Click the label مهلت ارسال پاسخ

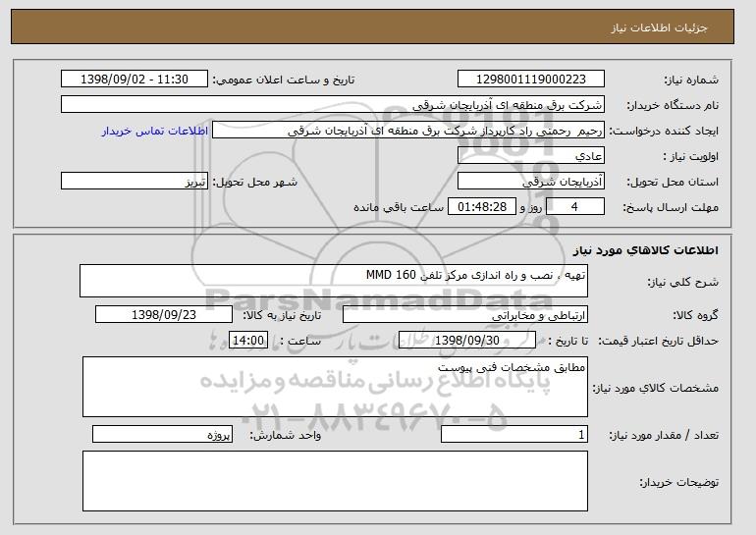(671, 207)
